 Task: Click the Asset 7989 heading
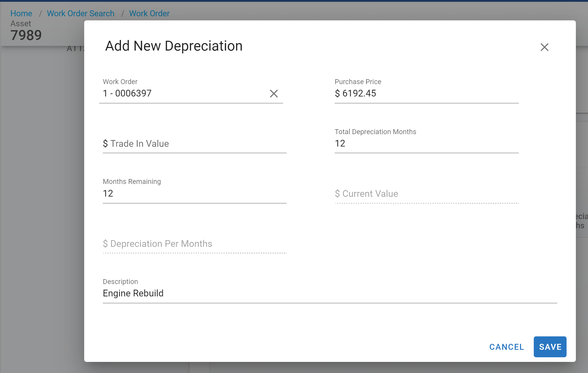[x=26, y=35]
